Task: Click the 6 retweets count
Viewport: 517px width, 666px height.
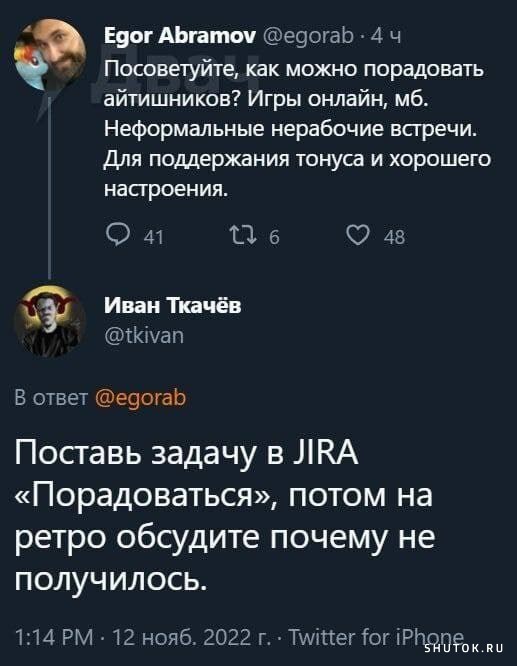Action: coord(274,237)
